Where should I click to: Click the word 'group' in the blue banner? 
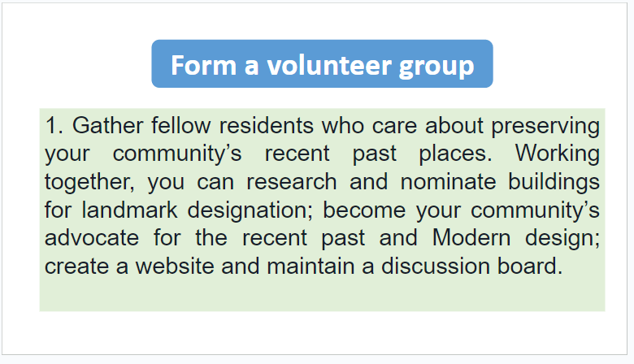pyautogui.click(x=436, y=67)
